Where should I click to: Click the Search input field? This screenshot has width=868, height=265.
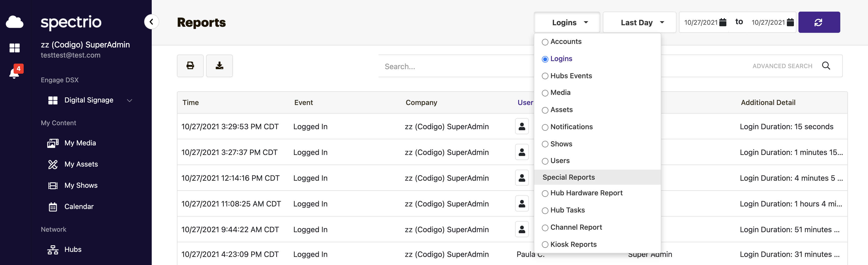(457, 66)
